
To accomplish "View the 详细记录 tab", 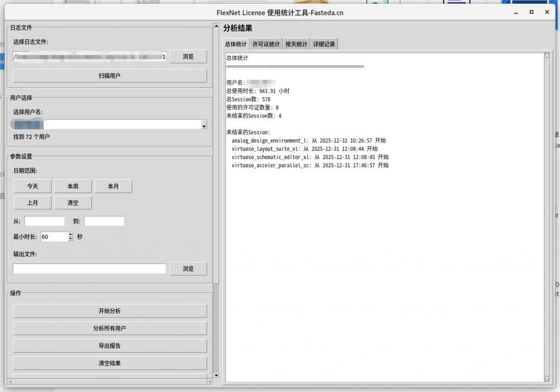I will tap(324, 44).
